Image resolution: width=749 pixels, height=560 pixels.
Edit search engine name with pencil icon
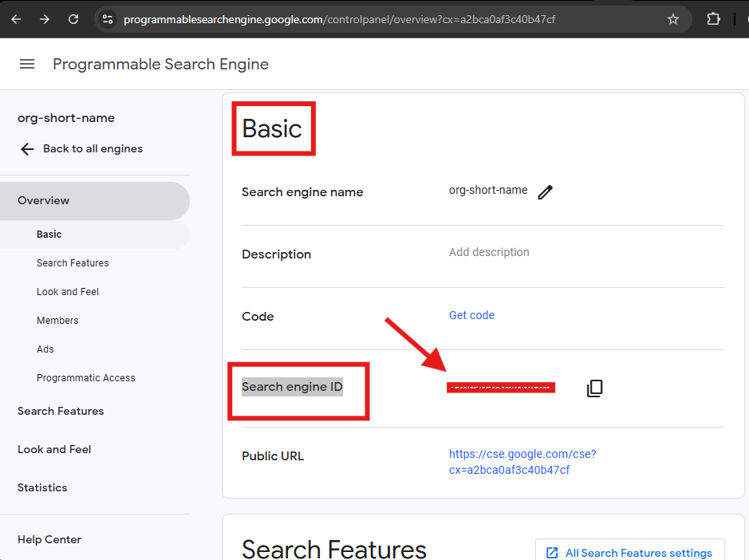(x=545, y=191)
